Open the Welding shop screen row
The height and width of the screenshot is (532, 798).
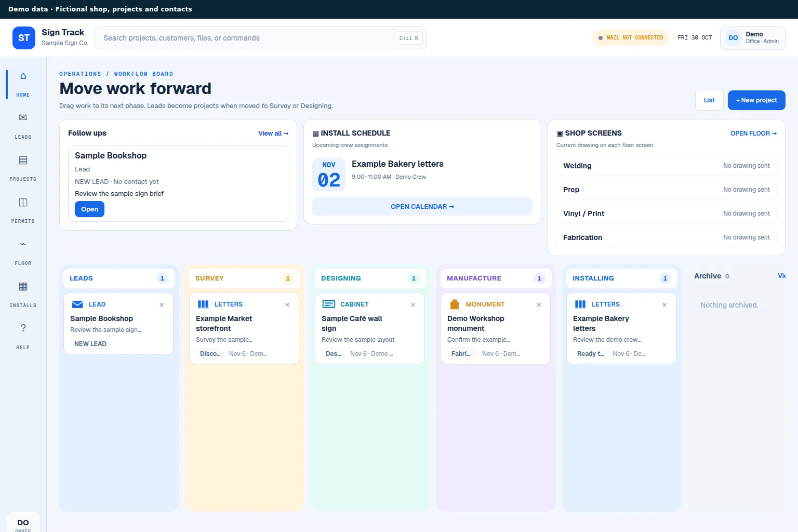[667, 166]
